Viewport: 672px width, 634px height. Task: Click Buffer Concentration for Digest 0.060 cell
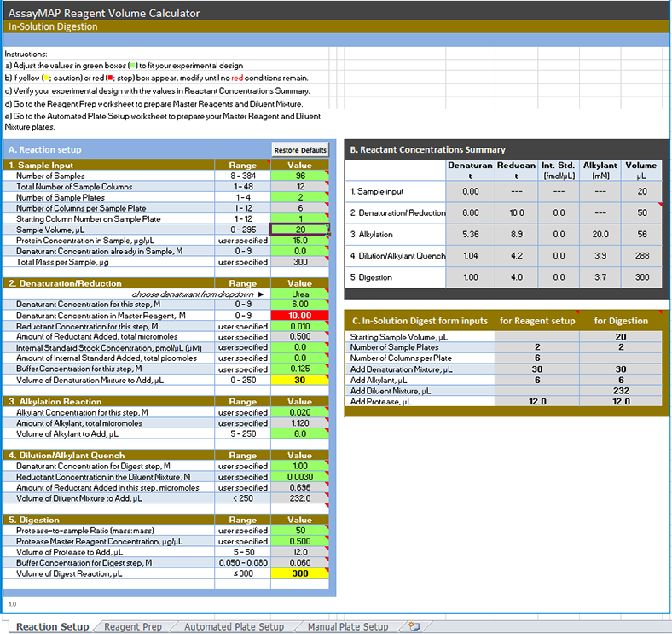tap(299, 563)
